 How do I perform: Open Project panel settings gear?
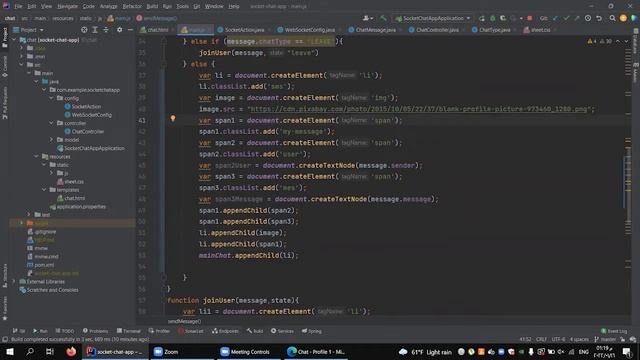coord(119,30)
